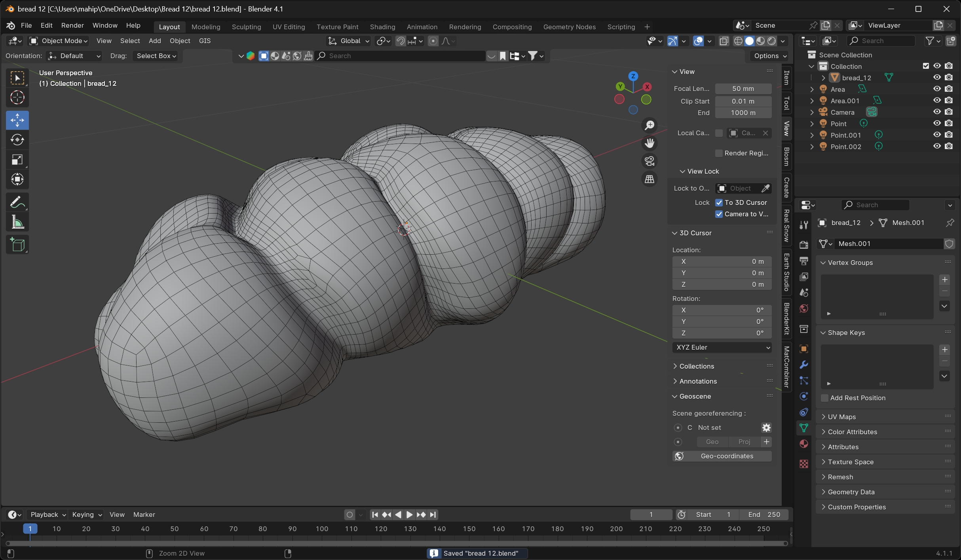Open the XYZ Euler rotation mode dropdown
This screenshot has height=560, width=961.
pyautogui.click(x=722, y=347)
